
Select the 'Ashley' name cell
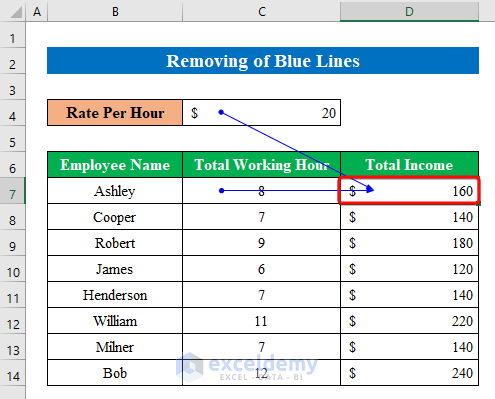point(115,191)
